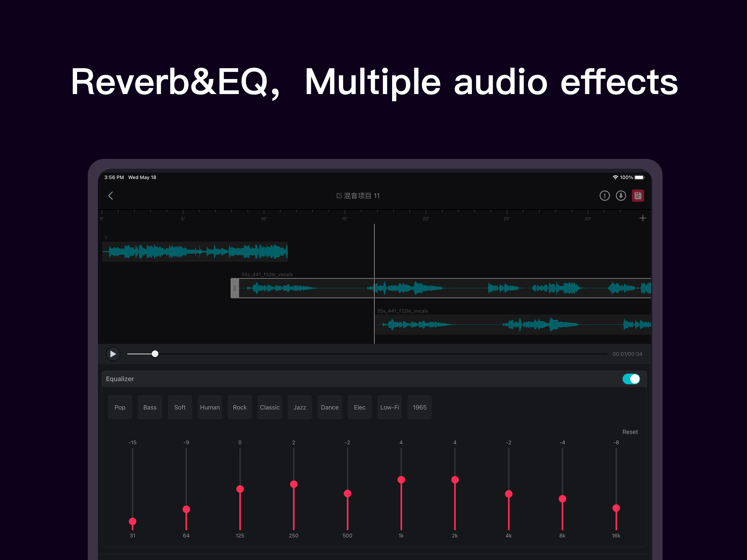The width and height of the screenshot is (747, 560).
Task: Tap the back chevron arrow
Action: [x=110, y=196]
